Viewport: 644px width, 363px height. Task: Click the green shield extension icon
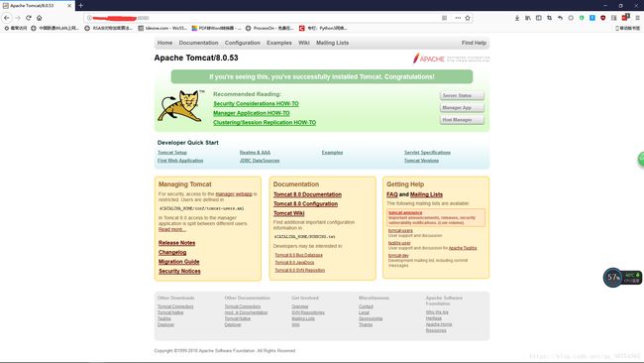tap(582, 18)
